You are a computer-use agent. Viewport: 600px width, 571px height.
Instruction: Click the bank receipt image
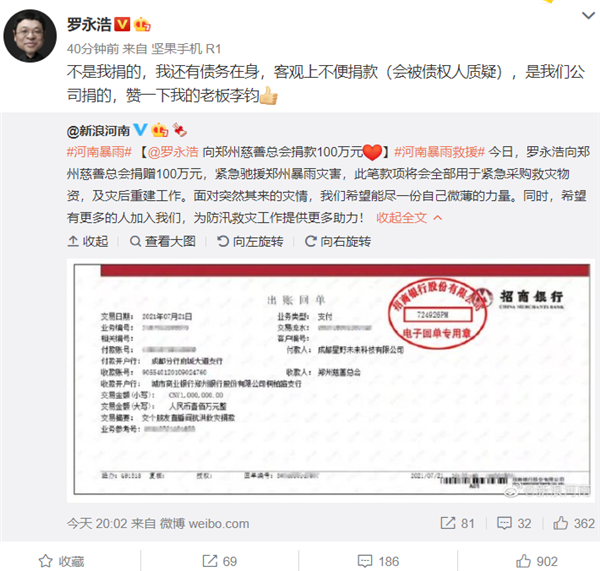pyautogui.click(x=331, y=379)
